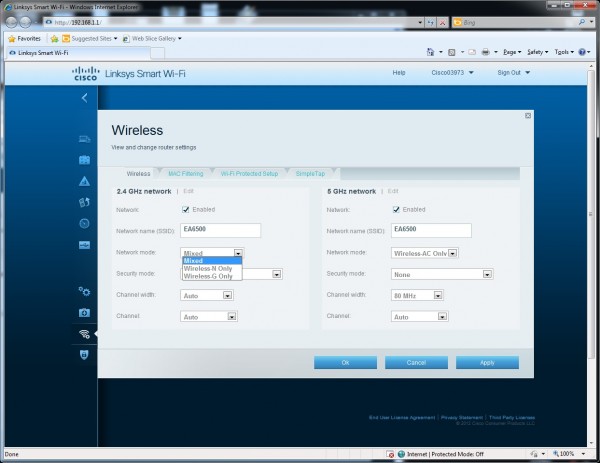The width and height of the screenshot is (600, 463).
Task: Click the Ok button
Action: pos(345,362)
